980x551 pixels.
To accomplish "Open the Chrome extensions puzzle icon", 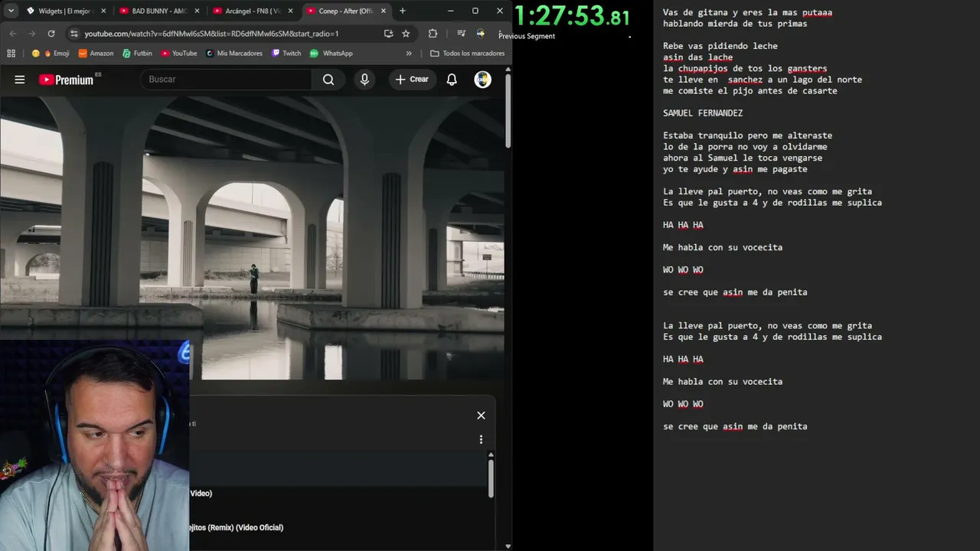I will [x=433, y=34].
